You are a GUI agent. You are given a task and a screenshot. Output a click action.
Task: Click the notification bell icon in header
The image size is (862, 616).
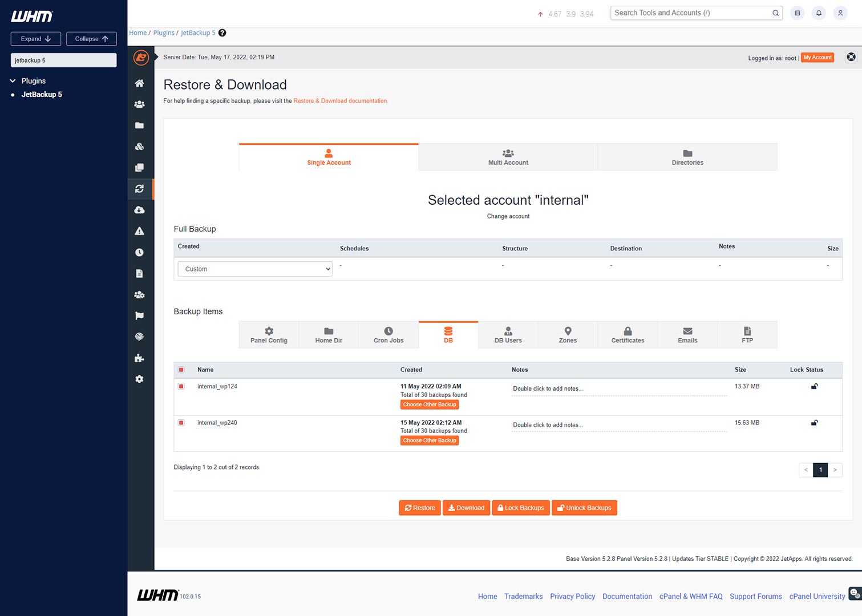(x=819, y=13)
